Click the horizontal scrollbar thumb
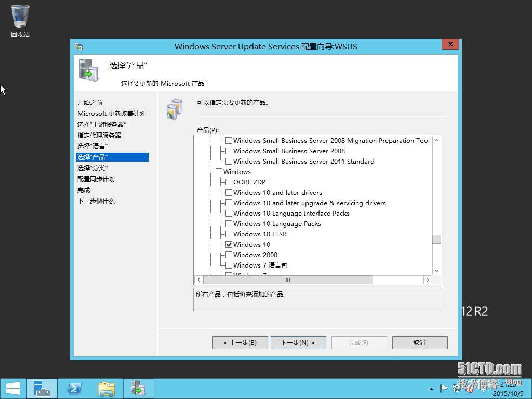This screenshot has height=399, width=532. 288,280
